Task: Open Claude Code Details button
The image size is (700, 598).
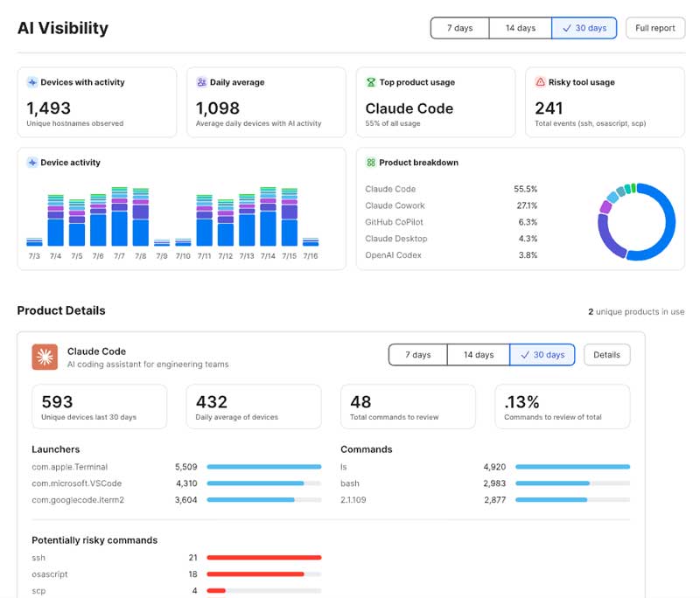Action: point(606,355)
